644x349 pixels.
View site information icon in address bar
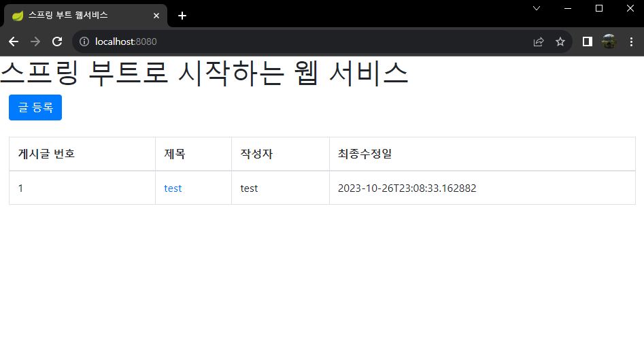tap(84, 41)
